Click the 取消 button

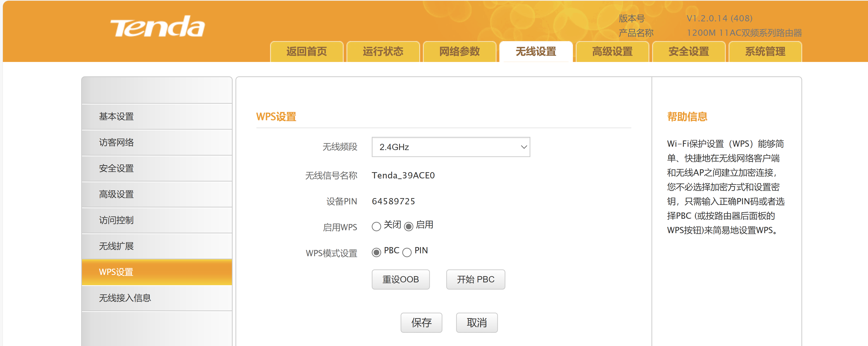point(477,322)
